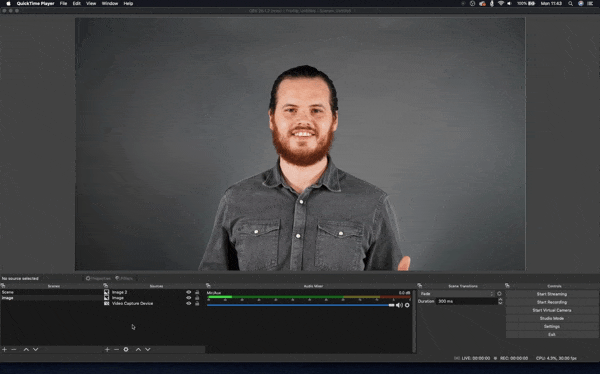This screenshot has width=600, height=374.
Task: Move scene down using the down arrow
Action: (36, 350)
